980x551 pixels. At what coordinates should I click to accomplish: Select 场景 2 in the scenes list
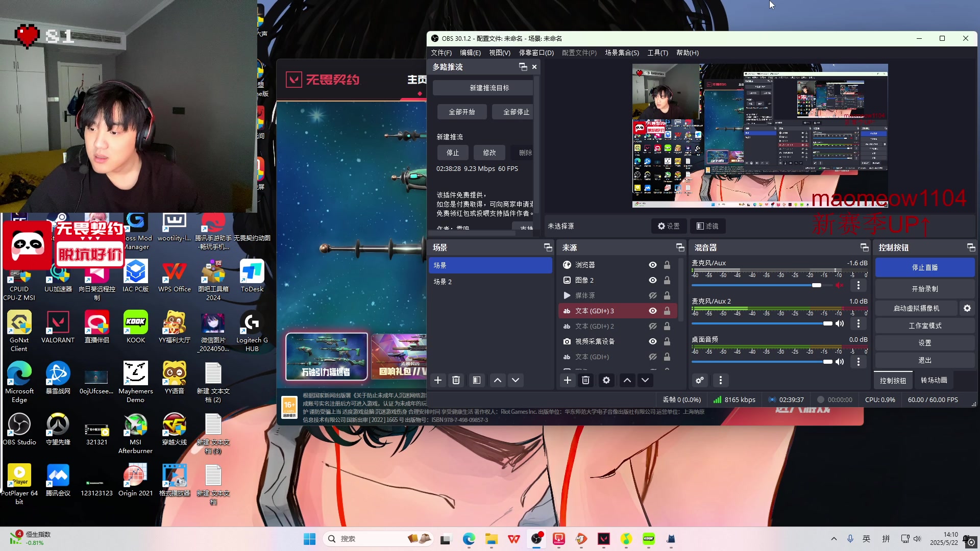pos(490,282)
